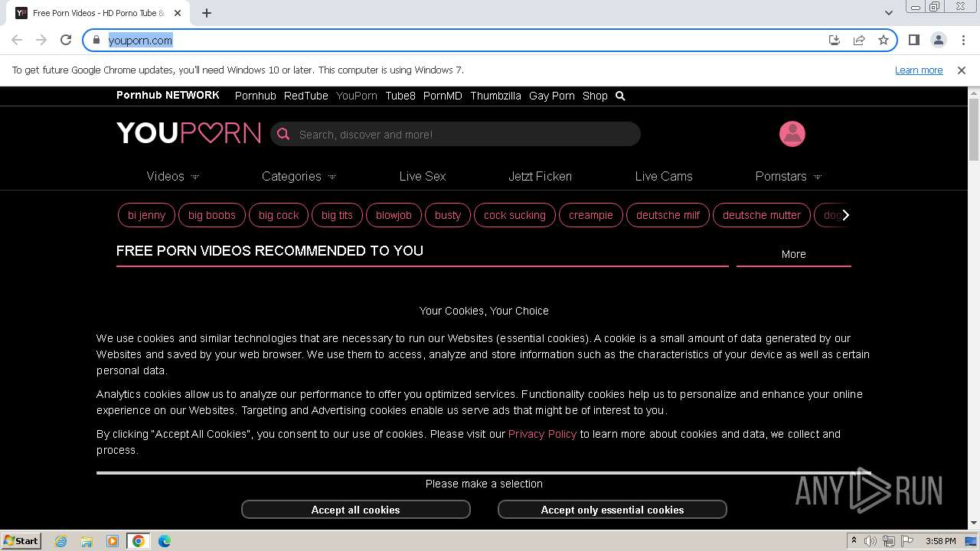Open the Shop link in the network bar
980x551 pixels.
(595, 96)
